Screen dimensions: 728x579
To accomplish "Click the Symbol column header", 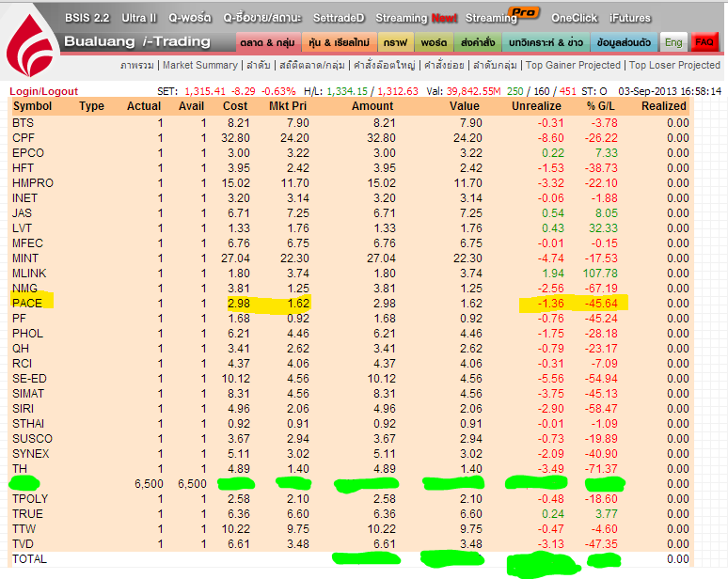I will pos(31,106).
